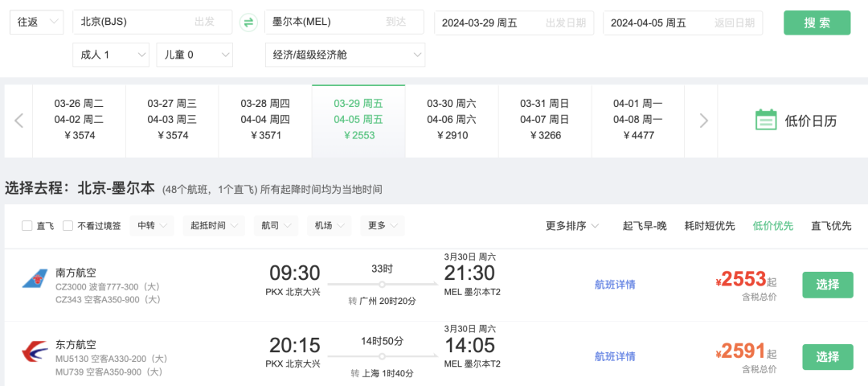Image resolution: width=868 pixels, height=386 pixels.
Task: Swap departure and arrival cities icon
Action: [x=248, y=23]
